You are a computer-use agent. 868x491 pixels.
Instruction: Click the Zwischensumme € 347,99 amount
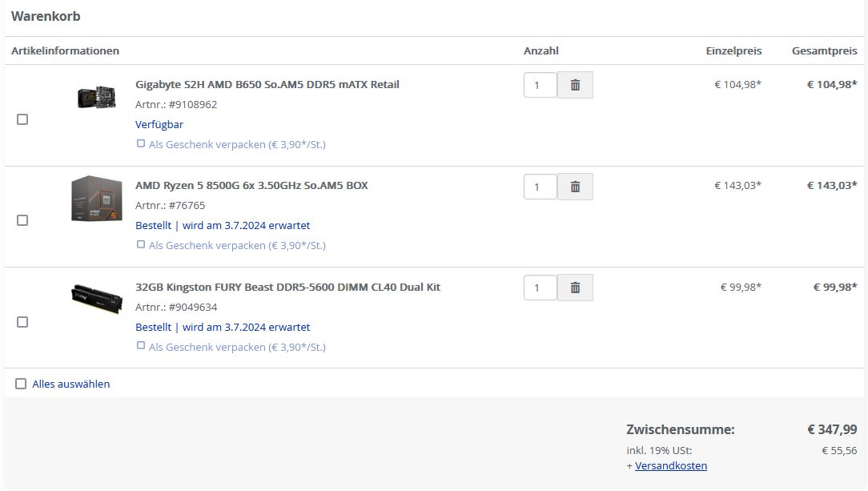832,429
